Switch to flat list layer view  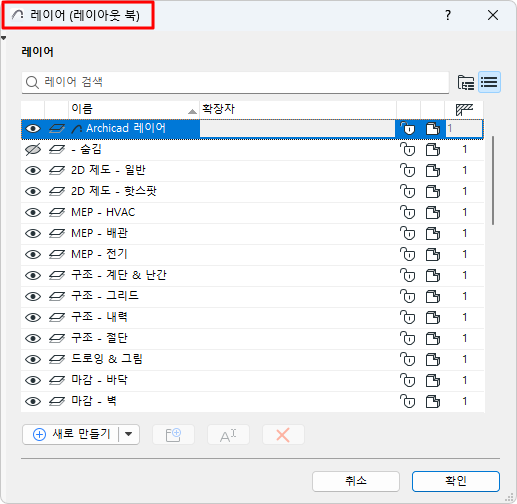[x=489, y=82]
